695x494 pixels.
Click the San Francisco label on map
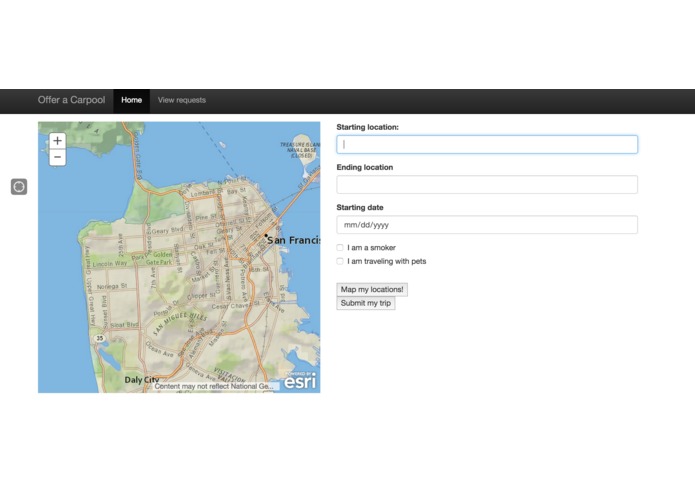click(x=293, y=240)
